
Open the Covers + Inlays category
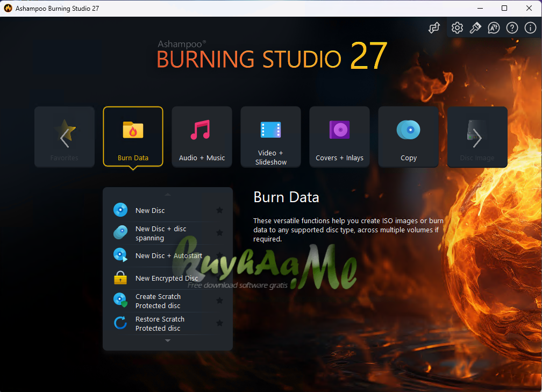pos(339,137)
